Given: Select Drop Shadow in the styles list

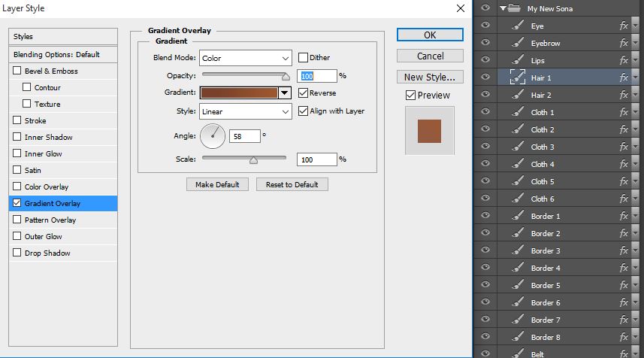Looking at the screenshot, I should pos(47,253).
